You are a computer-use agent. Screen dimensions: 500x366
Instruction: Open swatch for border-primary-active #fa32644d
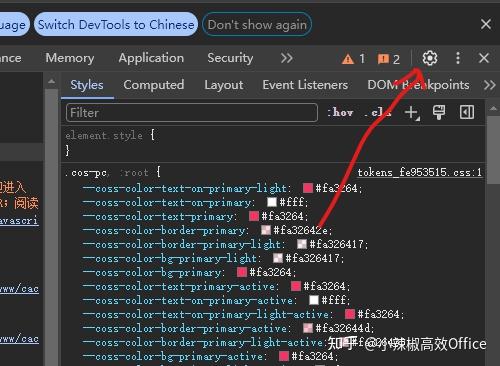[x=308, y=328]
